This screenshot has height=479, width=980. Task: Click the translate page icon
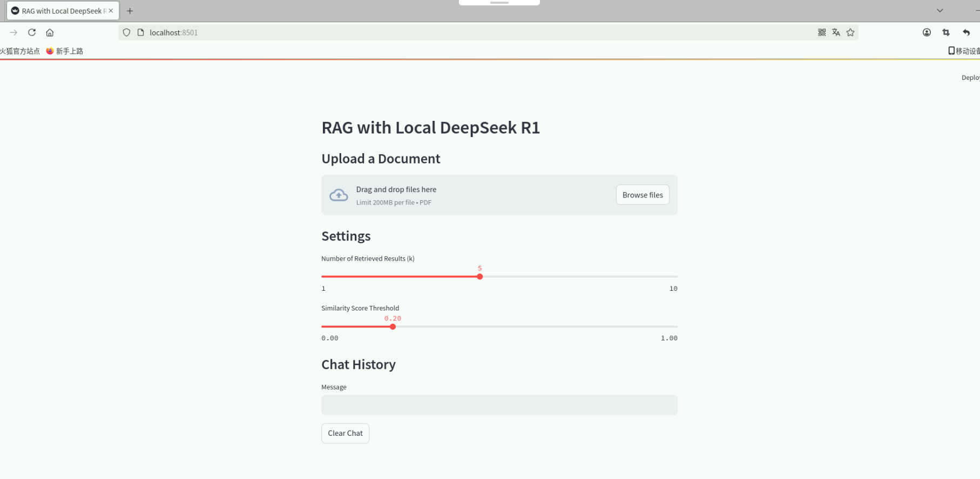[836, 32]
